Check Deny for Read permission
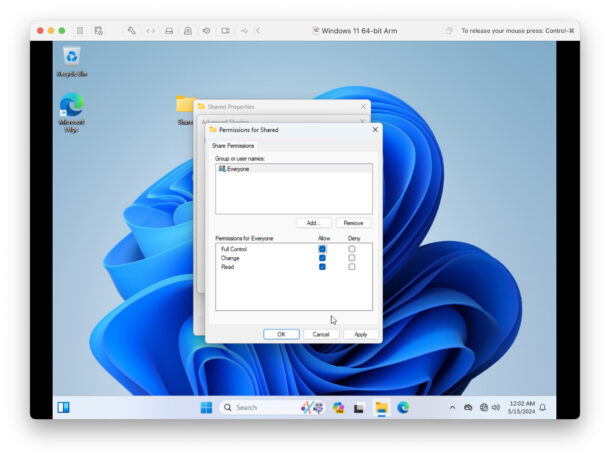Image resolution: width=610 pixels, height=459 pixels. tap(351, 267)
